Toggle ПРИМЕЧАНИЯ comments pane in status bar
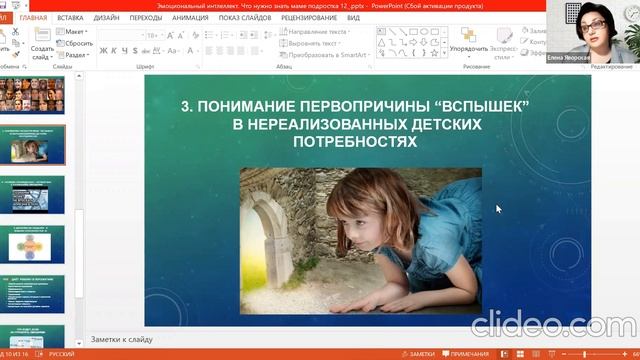640x360 pixels. coord(466,354)
